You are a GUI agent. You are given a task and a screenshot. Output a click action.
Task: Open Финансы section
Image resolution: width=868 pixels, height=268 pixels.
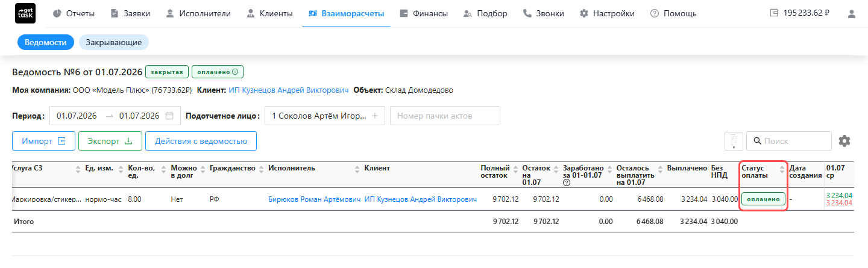[423, 13]
